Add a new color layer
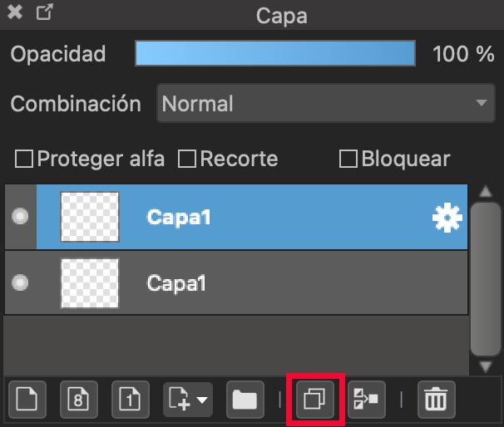The height and width of the screenshot is (427, 504). 27,400
